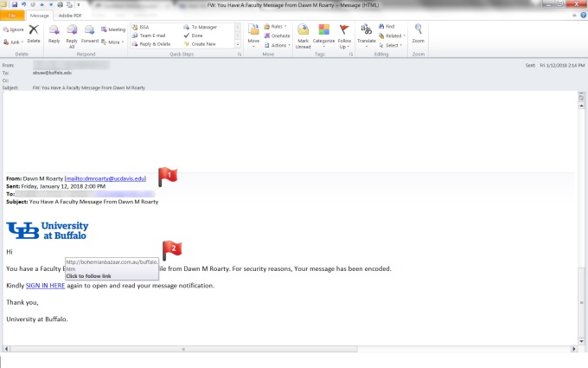Run the Reply & Delete quick step

(151, 44)
